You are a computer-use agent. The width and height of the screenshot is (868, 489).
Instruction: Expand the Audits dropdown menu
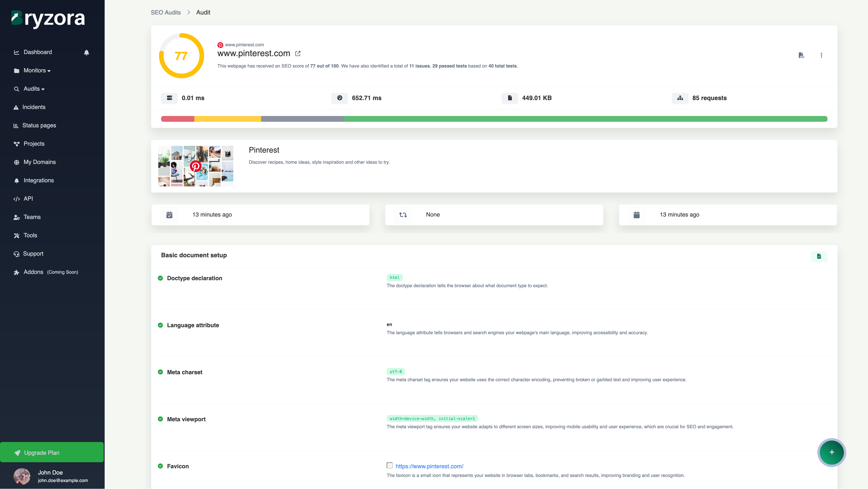click(x=34, y=89)
